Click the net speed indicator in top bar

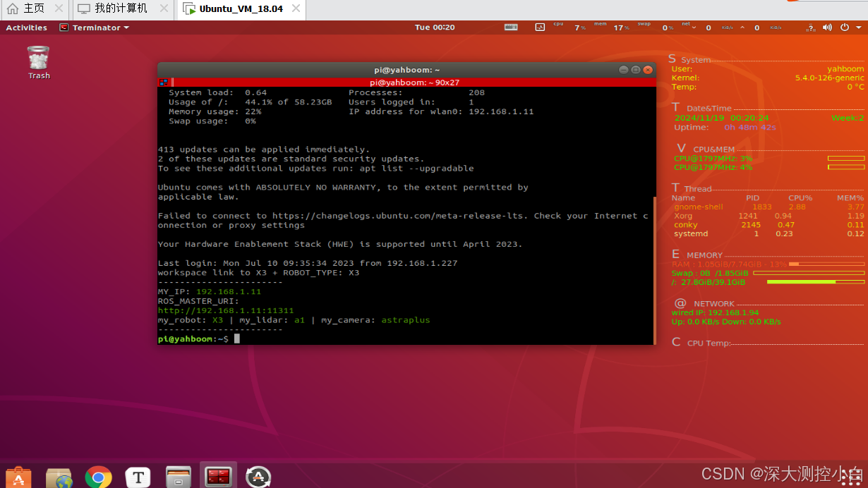coord(731,28)
